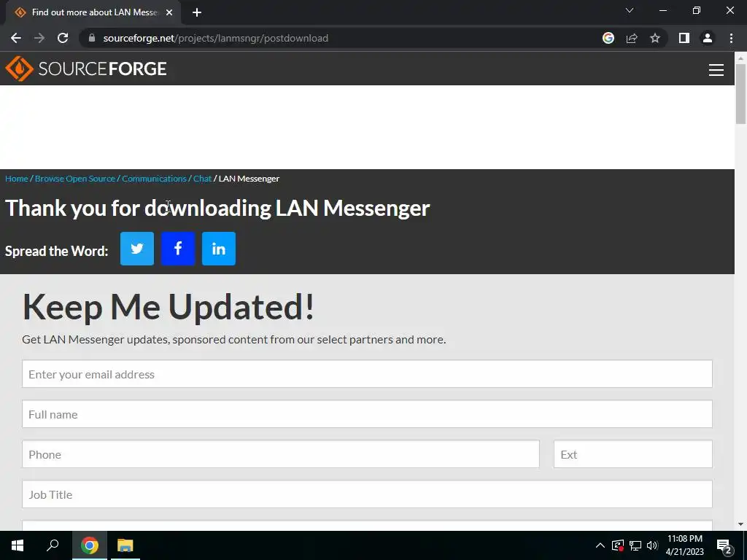Share on LinkedIn button

click(x=219, y=249)
